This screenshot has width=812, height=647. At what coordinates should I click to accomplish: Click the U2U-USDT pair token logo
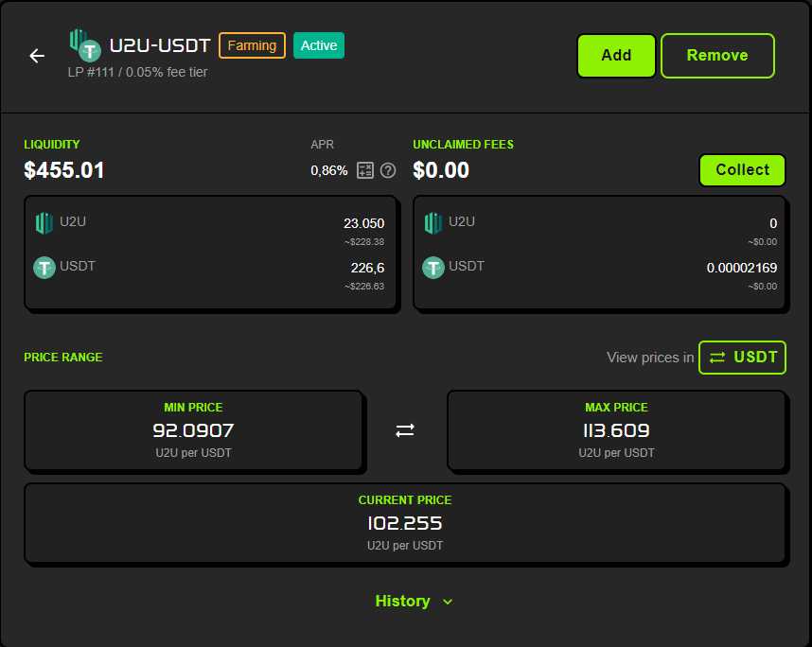click(x=84, y=44)
